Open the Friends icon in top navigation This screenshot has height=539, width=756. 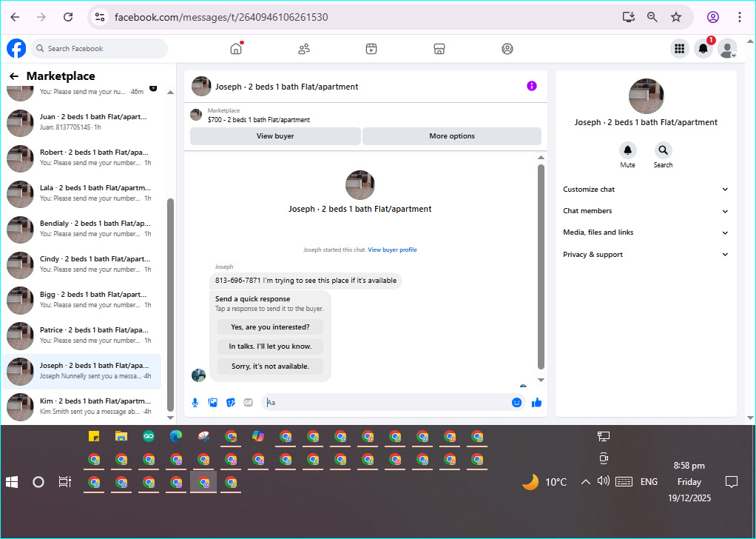pos(304,49)
